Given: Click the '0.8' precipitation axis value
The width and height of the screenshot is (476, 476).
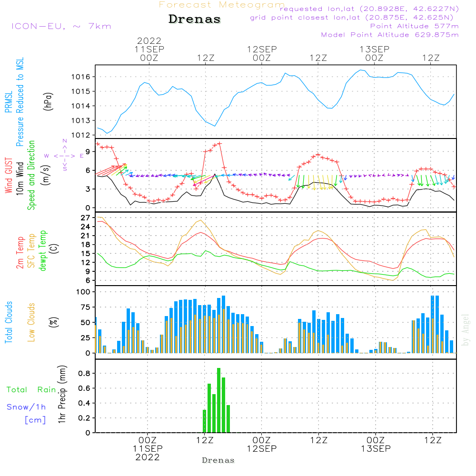Looking at the screenshot, I should coord(84,373).
